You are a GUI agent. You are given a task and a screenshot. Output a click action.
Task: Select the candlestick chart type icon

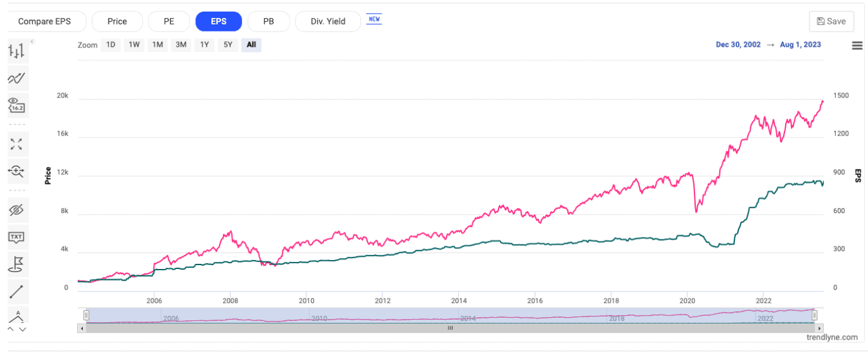pos(17,51)
